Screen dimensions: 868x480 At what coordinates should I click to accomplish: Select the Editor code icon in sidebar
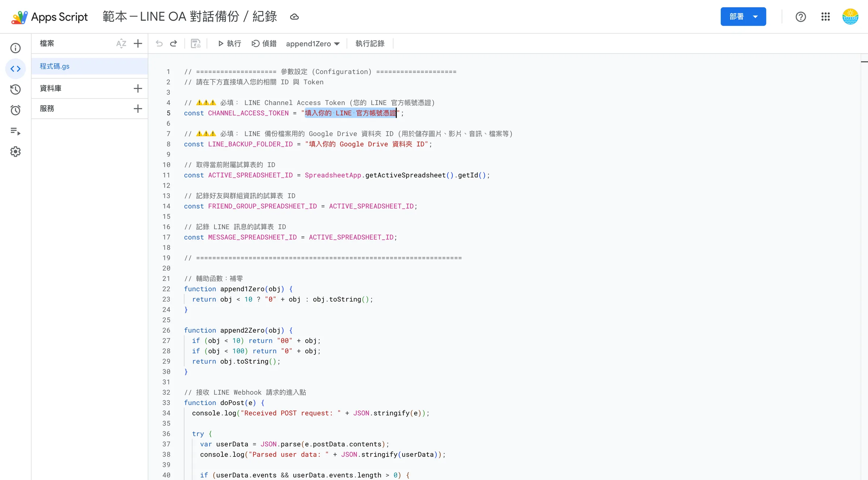pyautogui.click(x=15, y=69)
